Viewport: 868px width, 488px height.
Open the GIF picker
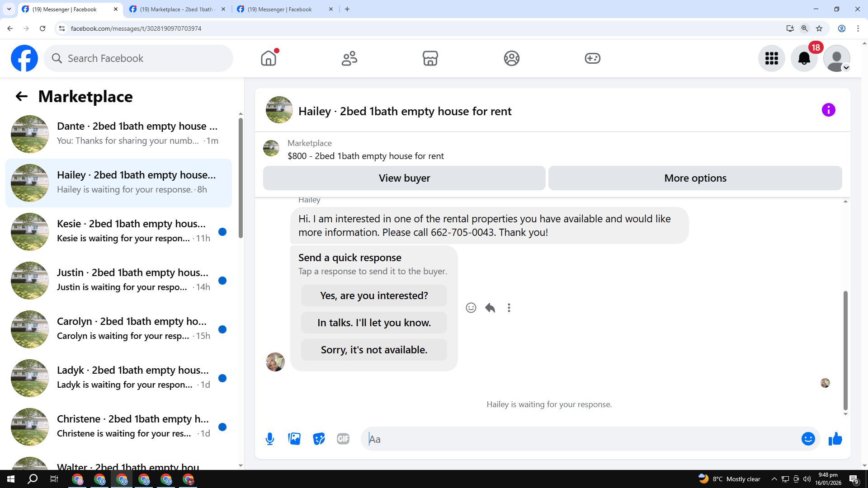coord(343,439)
